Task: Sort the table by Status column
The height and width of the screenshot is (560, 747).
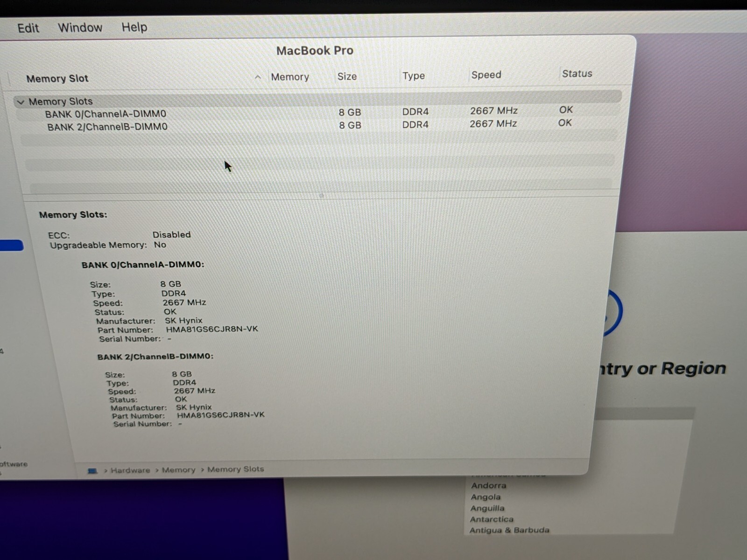Action: (x=577, y=74)
